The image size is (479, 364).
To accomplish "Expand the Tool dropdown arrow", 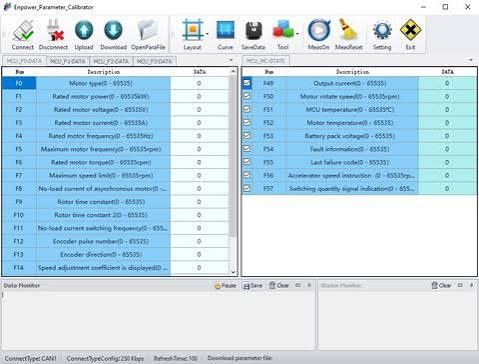I will 297,34.
